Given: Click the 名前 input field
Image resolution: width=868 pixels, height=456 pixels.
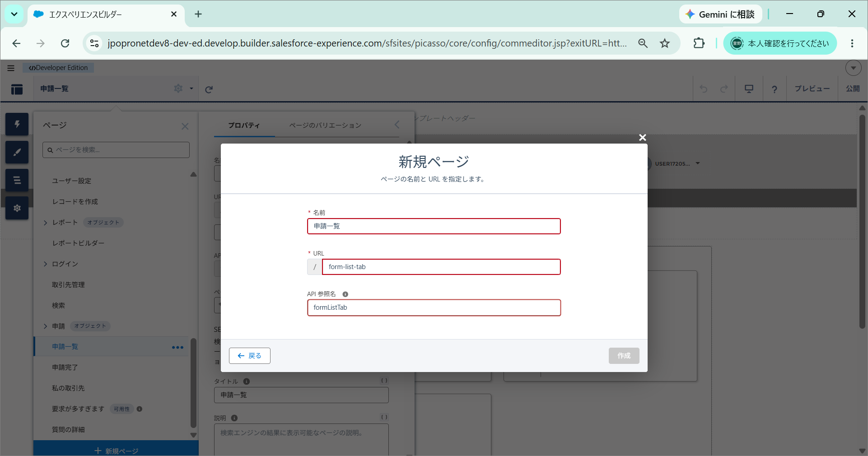Looking at the screenshot, I should 434,226.
